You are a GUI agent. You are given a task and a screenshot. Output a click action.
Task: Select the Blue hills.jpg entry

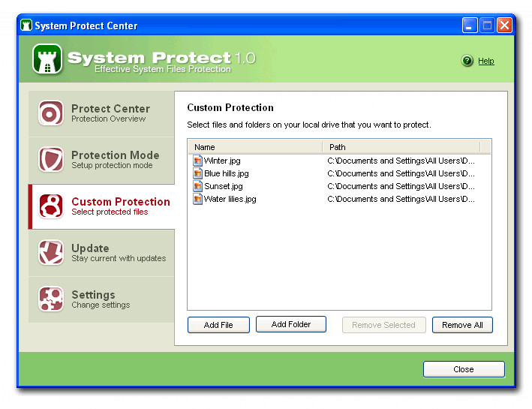click(x=339, y=173)
